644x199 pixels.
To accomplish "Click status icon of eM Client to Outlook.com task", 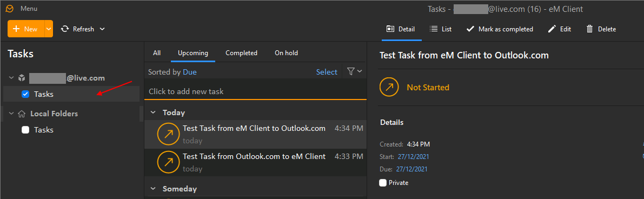I will (x=168, y=134).
